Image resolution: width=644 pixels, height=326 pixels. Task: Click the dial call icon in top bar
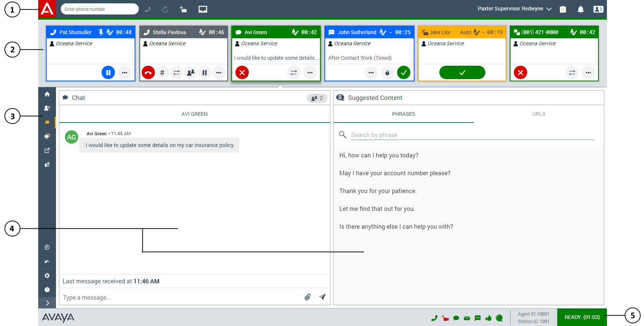click(148, 9)
